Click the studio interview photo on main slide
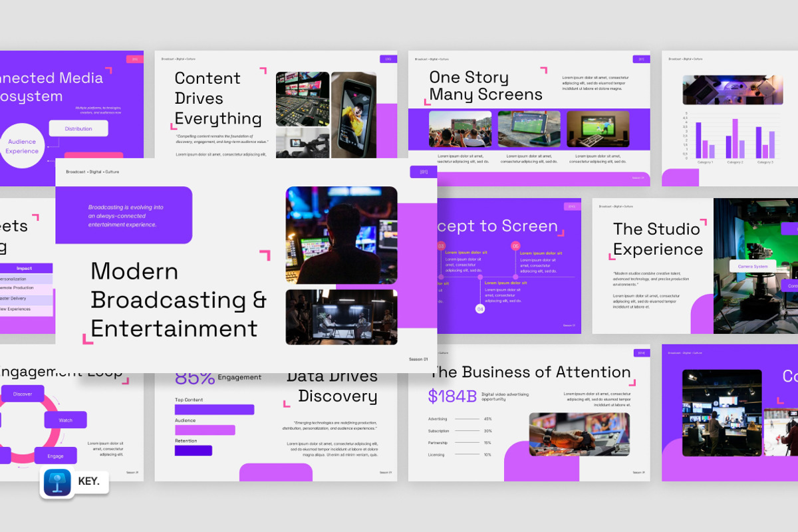Screen dimensions: 798x532 342,317
